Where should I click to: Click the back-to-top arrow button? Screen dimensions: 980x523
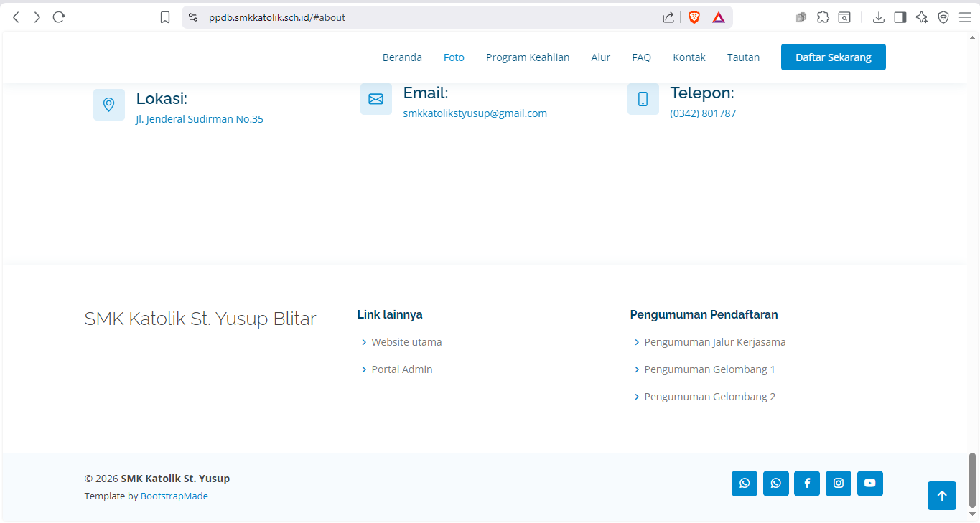coord(942,496)
